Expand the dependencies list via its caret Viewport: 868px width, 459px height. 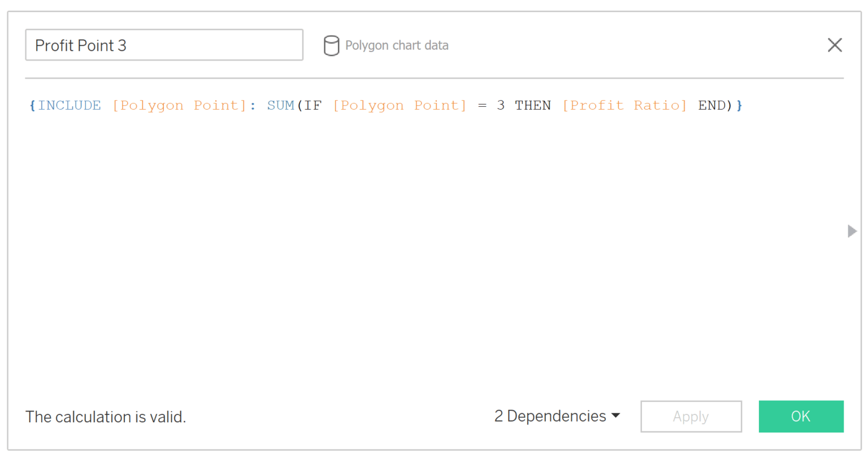(615, 417)
